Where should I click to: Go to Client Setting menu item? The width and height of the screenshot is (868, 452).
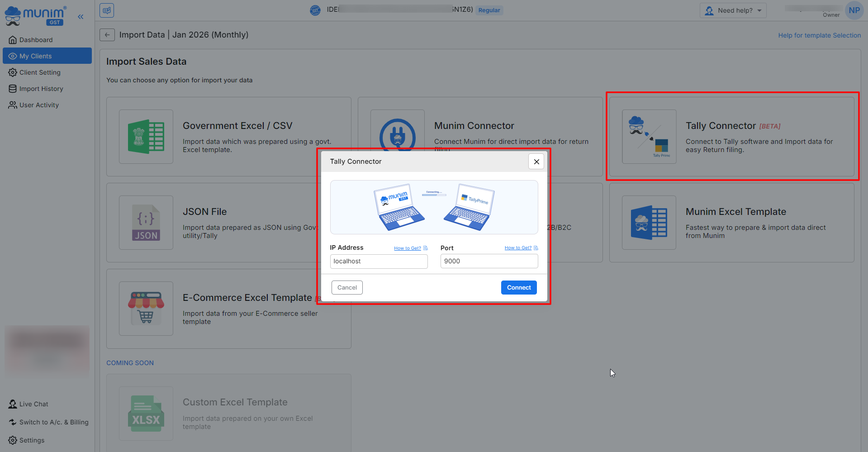40,72
